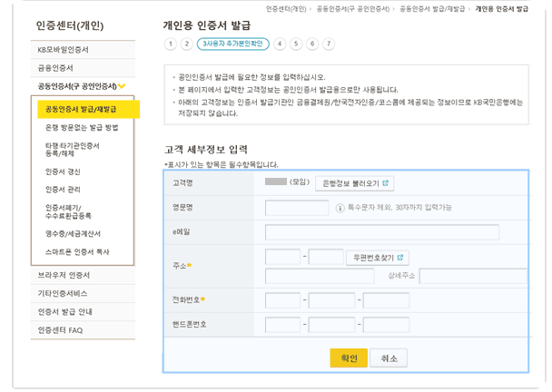Click the 취소 button
This screenshot has height=392, width=552.
tap(389, 358)
